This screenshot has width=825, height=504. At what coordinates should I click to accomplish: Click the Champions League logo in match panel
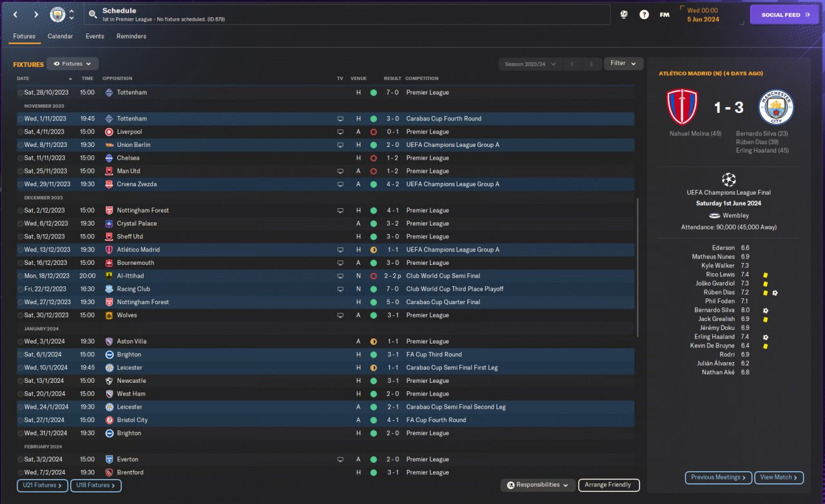click(x=729, y=180)
